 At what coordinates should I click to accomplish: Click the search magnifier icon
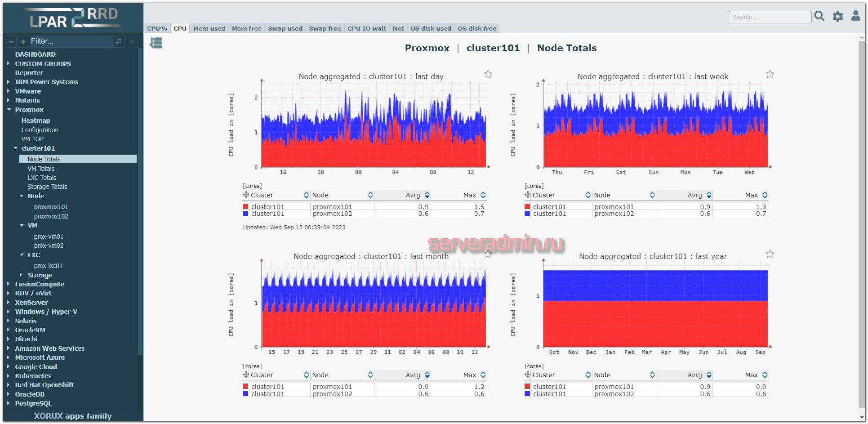coord(819,16)
